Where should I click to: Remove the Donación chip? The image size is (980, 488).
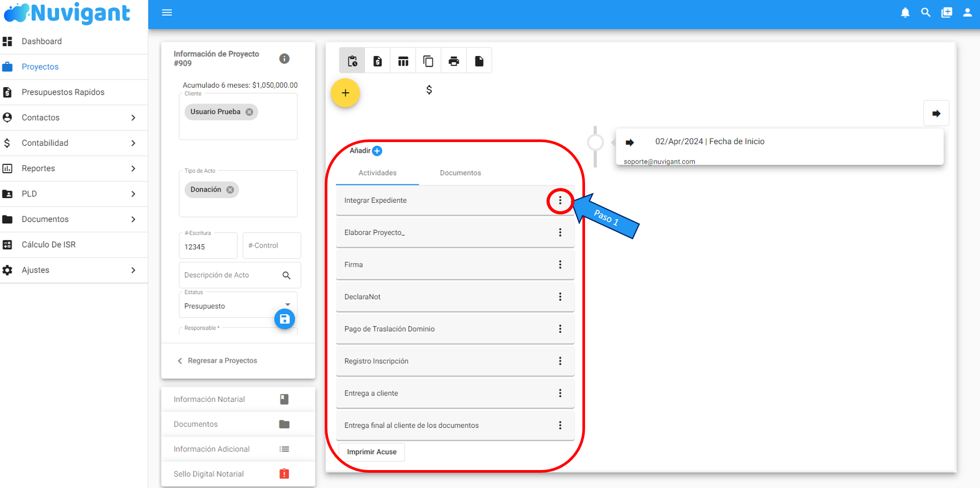click(x=230, y=190)
